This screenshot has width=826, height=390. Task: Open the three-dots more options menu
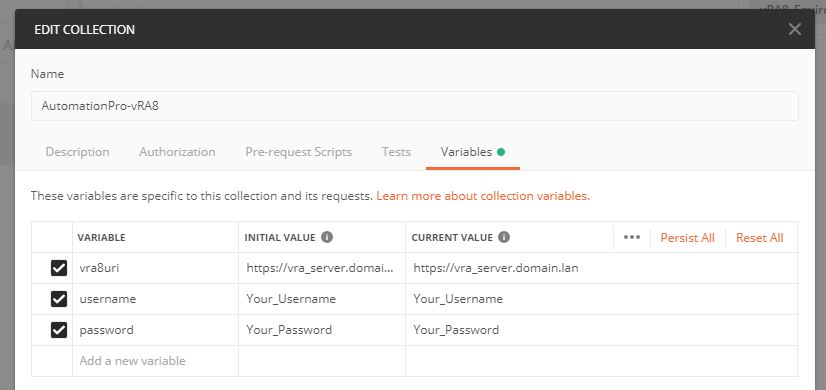click(x=632, y=237)
